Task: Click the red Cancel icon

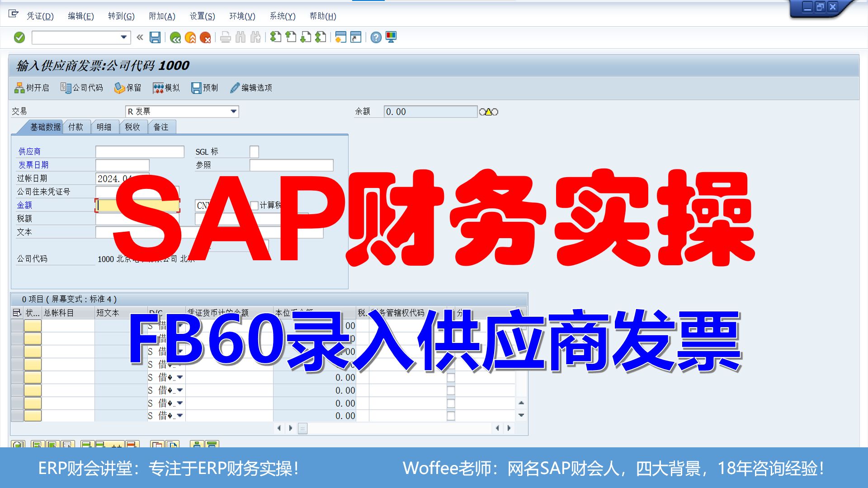Action: (205, 38)
